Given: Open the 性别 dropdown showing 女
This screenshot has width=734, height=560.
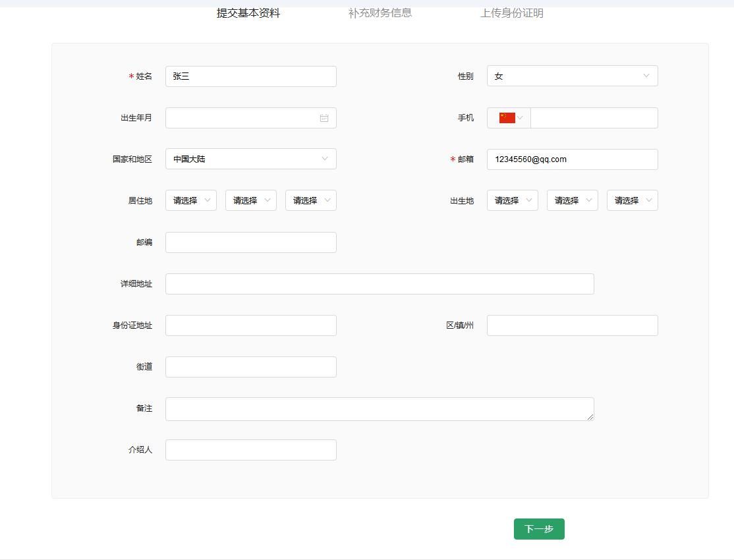Looking at the screenshot, I should click(x=571, y=76).
